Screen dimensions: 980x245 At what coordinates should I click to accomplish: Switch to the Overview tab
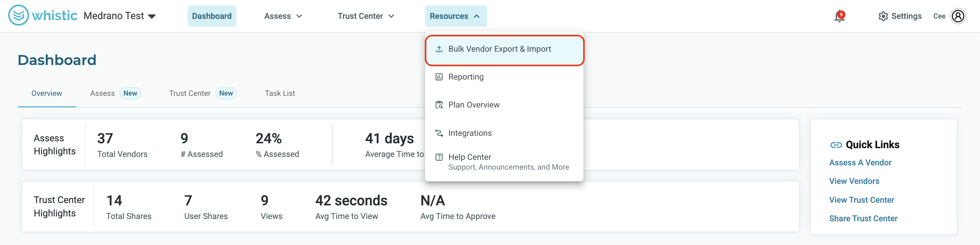click(x=47, y=93)
